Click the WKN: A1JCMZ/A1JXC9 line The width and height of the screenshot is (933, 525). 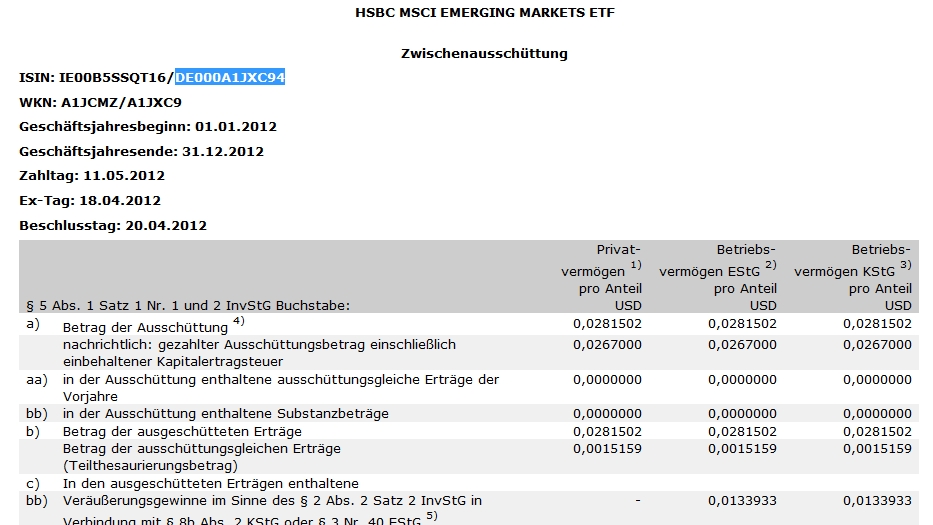pyautogui.click(x=100, y=102)
